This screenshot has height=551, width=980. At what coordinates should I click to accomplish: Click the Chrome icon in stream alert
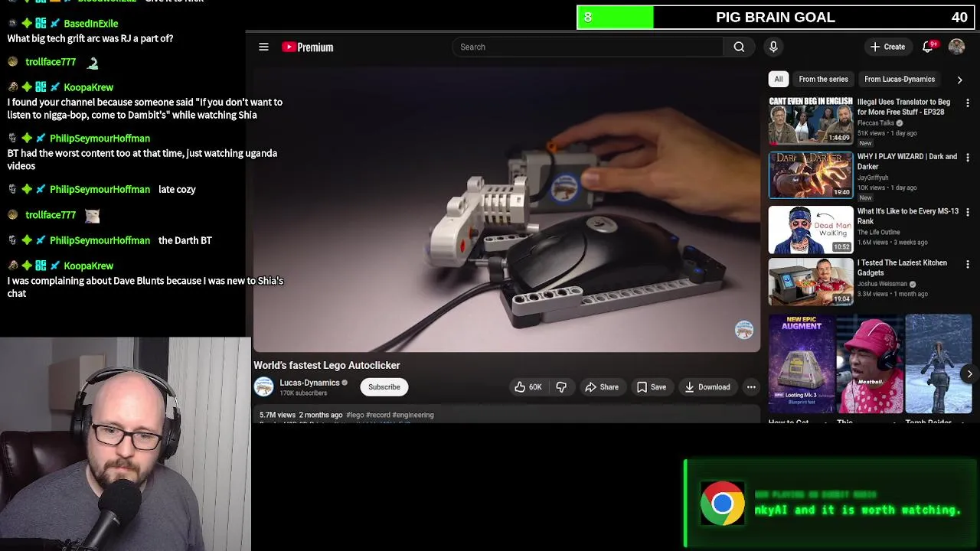722,503
